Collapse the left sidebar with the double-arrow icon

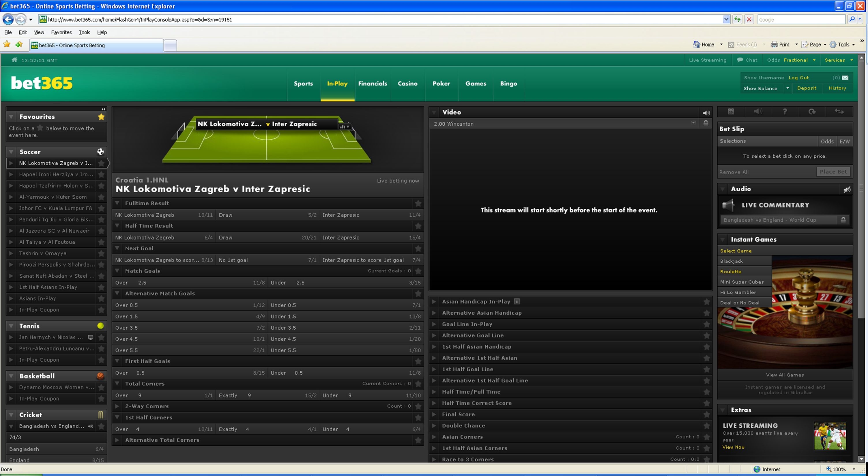(x=103, y=109)
